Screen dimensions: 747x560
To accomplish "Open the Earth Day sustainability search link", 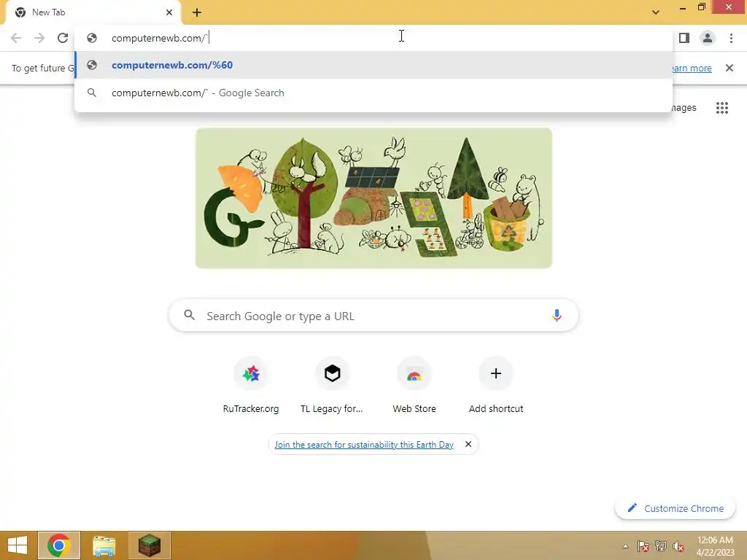I will coord(364,445).
